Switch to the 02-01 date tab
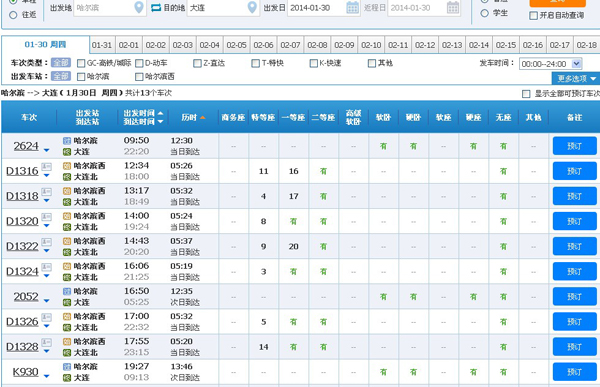Screen dimensions: 600x387 coord(129,45)
